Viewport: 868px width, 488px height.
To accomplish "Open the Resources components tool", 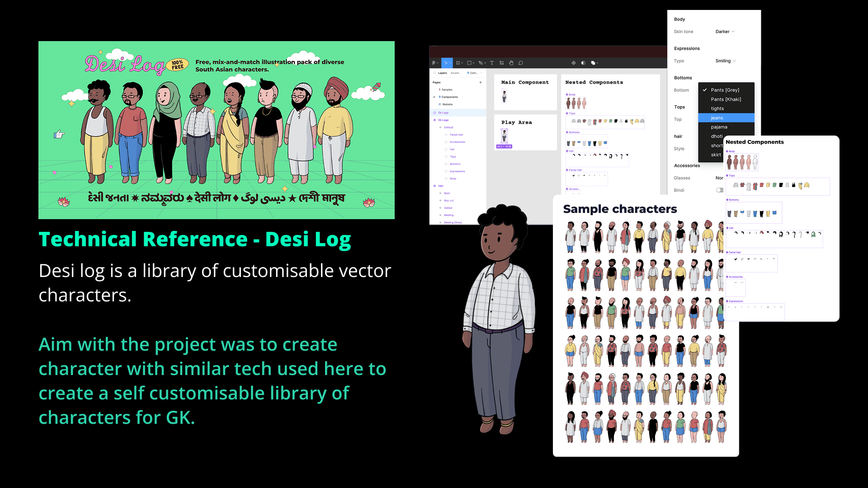I will coord(501,63).
